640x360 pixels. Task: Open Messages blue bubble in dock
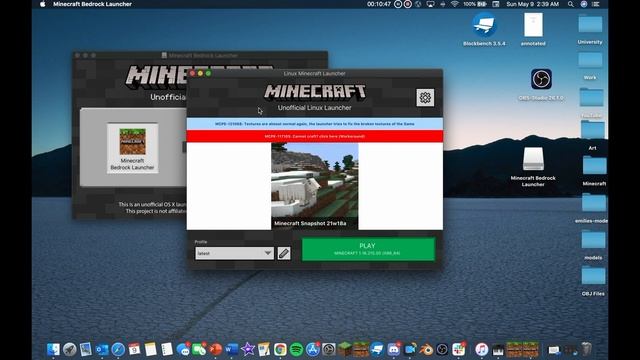183,350
